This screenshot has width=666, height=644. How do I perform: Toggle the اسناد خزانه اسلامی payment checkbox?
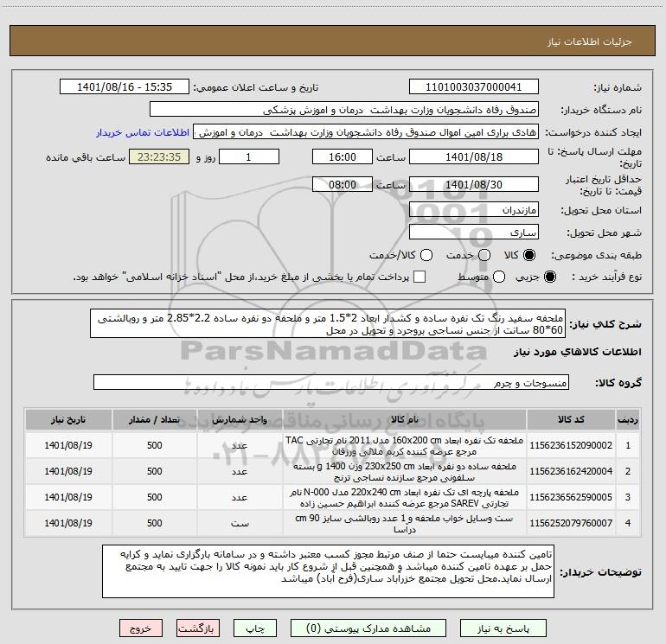(x=419, y=277)
